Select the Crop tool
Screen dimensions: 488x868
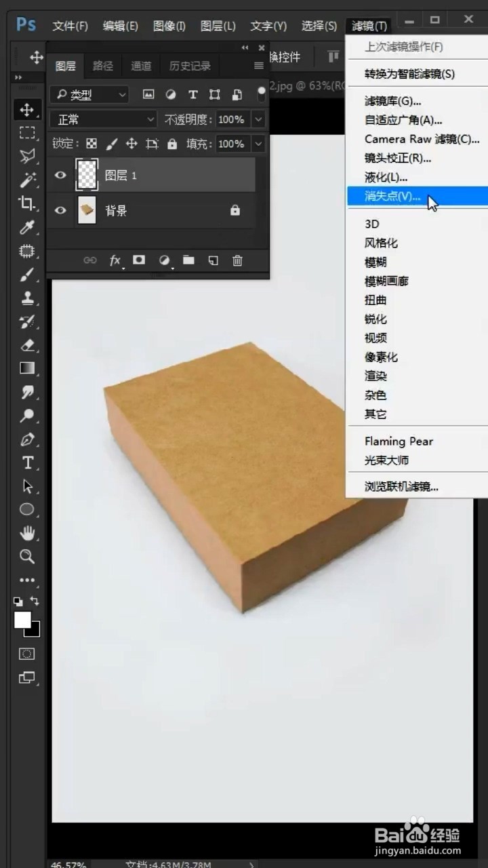26,203
